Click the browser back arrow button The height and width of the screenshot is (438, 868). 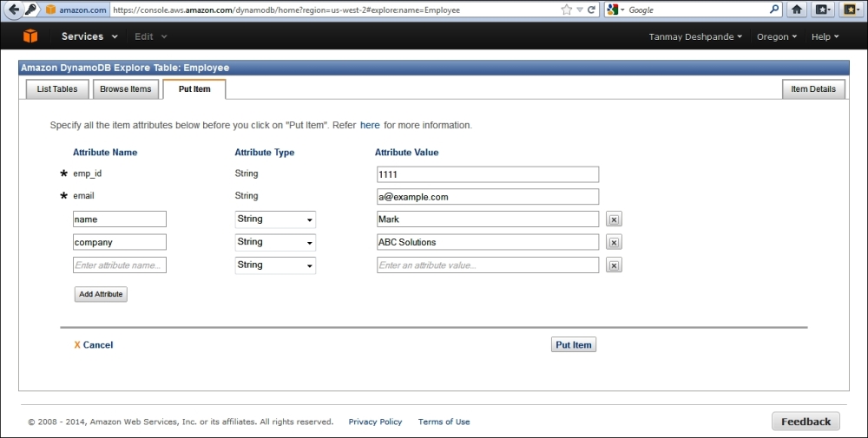(13, 10)
